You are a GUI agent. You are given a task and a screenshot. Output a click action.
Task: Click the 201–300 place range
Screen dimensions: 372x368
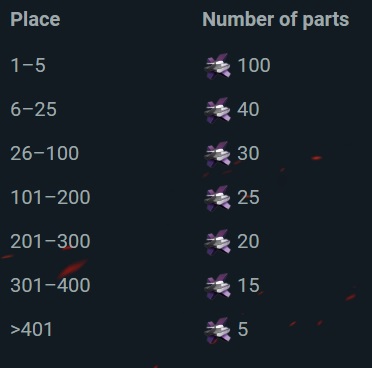50,241
